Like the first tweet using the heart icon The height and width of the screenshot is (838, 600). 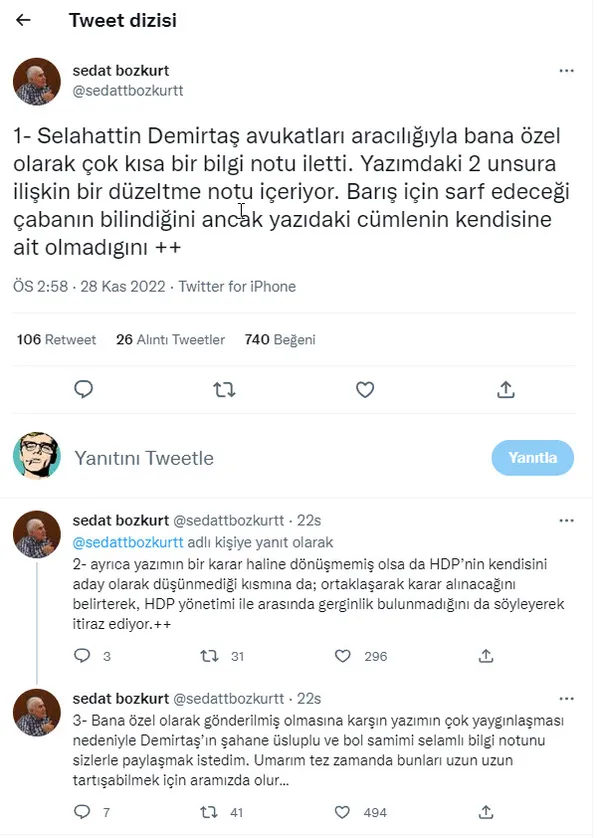[365, 389]
